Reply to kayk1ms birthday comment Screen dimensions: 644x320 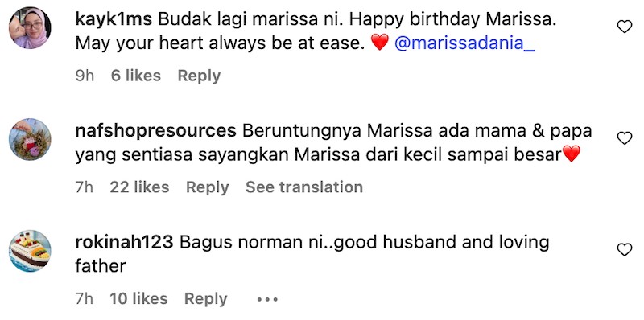pos(199,76)
